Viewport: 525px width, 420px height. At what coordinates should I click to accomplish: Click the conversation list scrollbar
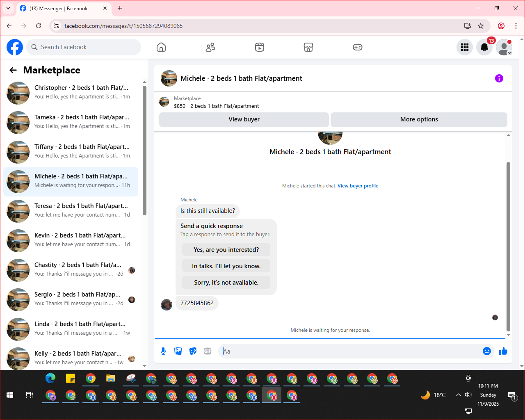pyautogui.click(x=144, y=150)
